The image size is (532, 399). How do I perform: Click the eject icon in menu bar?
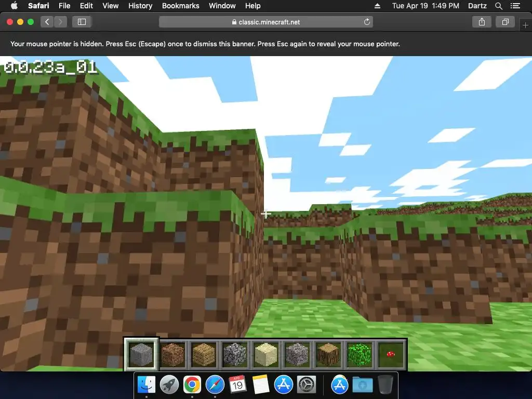tap(377, 6)
